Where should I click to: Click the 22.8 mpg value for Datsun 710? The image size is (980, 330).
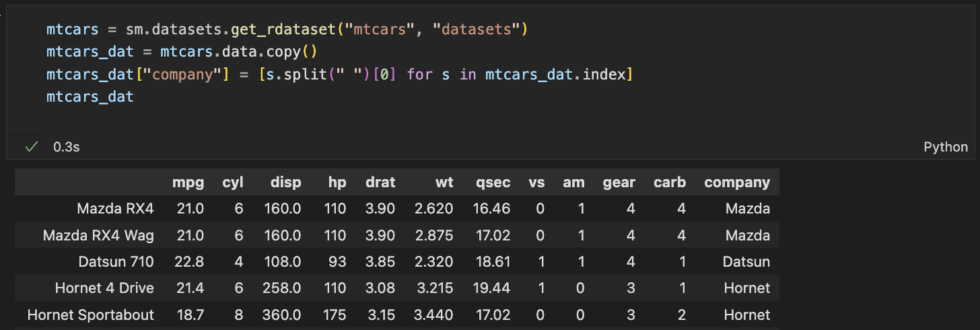pyautogui.click(x=188, y=262)
